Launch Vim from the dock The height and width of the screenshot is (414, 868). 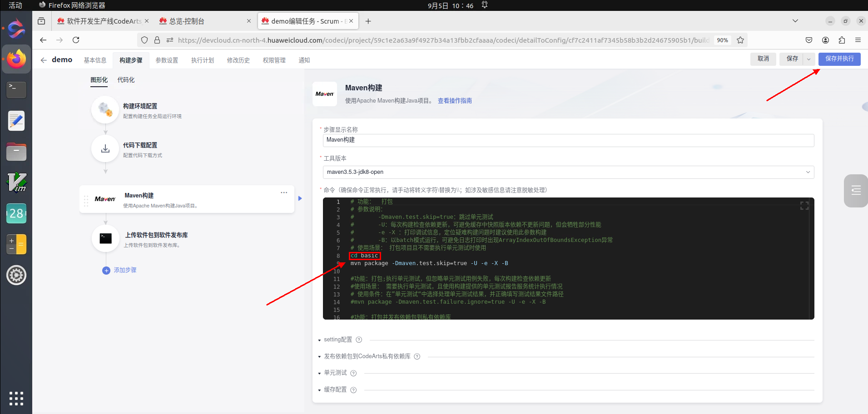[16, 182]
